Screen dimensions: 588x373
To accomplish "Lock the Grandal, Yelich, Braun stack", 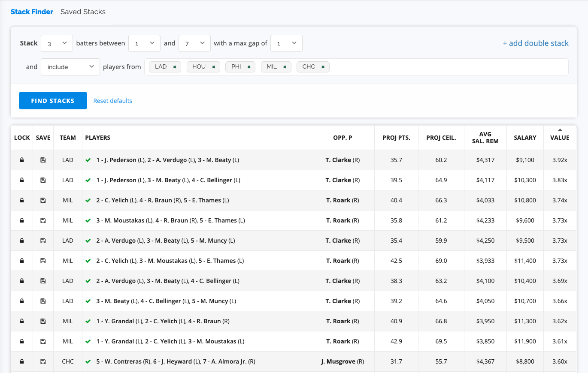I will [x=22, y=321].
